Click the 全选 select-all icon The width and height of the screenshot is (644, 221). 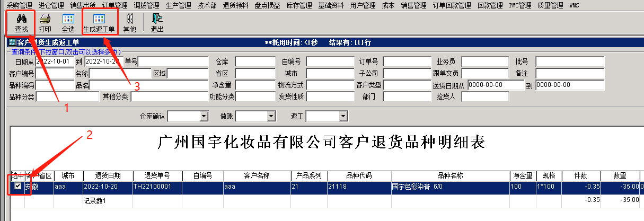[68, 19]
